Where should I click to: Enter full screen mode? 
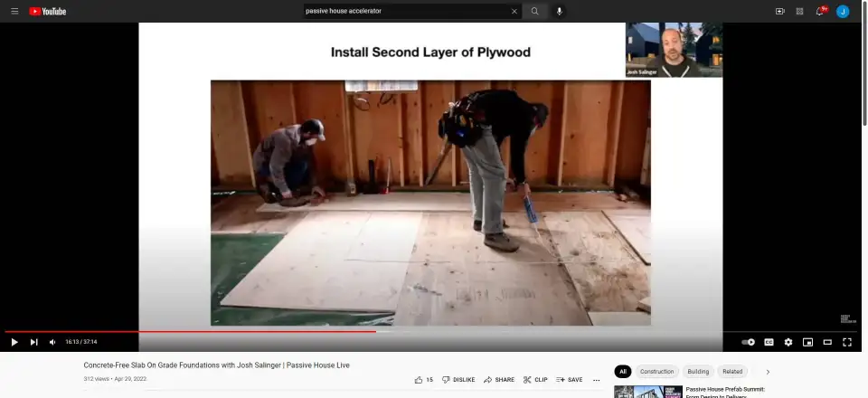pos(847,342)
